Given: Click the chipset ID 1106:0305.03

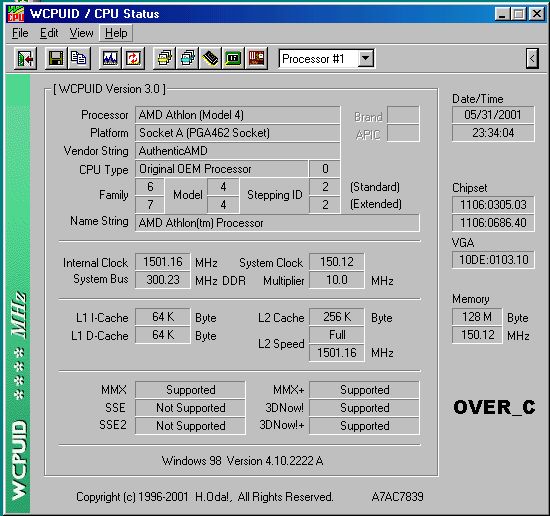Looking at the screenshot, I should click(x=493, y=205).
